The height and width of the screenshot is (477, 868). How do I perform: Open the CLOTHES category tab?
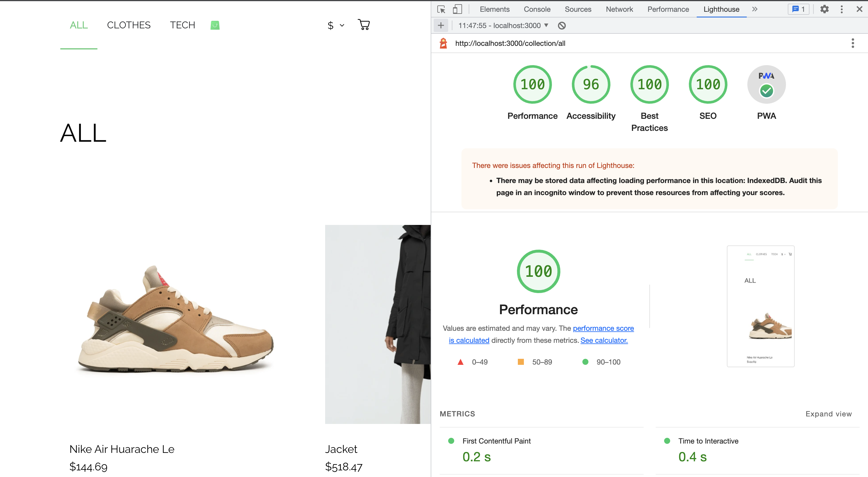(x=129, y=25)
